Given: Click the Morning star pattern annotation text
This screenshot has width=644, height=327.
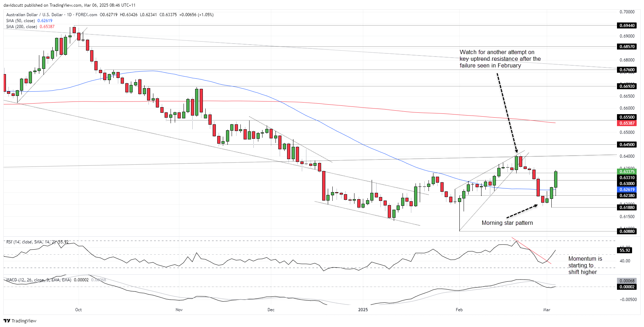Looking at the screenshot, I should point(507,223).
